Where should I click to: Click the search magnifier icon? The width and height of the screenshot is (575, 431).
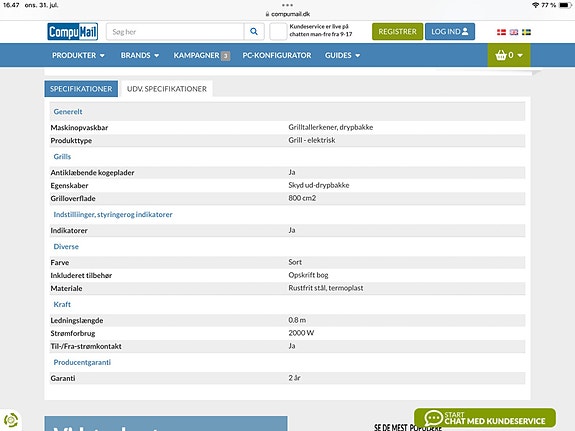coord(254,32)
